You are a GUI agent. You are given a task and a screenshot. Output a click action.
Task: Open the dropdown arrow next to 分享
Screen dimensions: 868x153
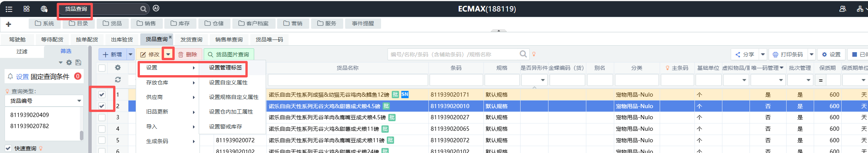[763, 54]
